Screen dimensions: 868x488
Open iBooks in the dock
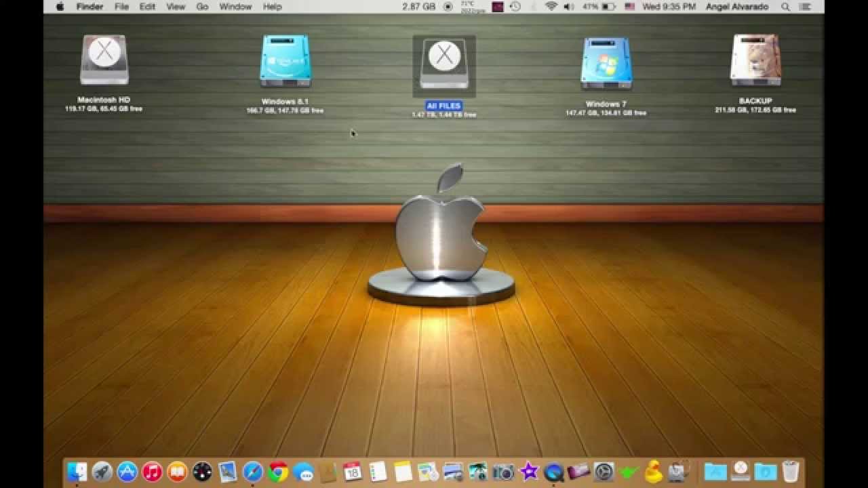(178, 472)
